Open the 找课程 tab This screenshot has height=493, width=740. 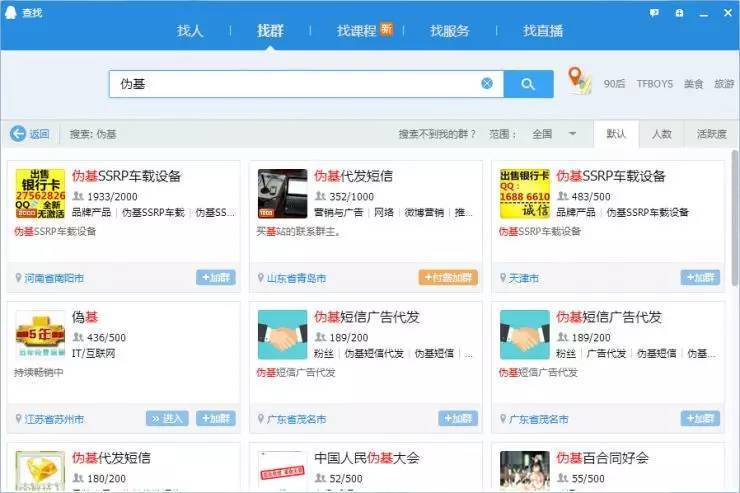pyautogui.click(x=356, y=31)
